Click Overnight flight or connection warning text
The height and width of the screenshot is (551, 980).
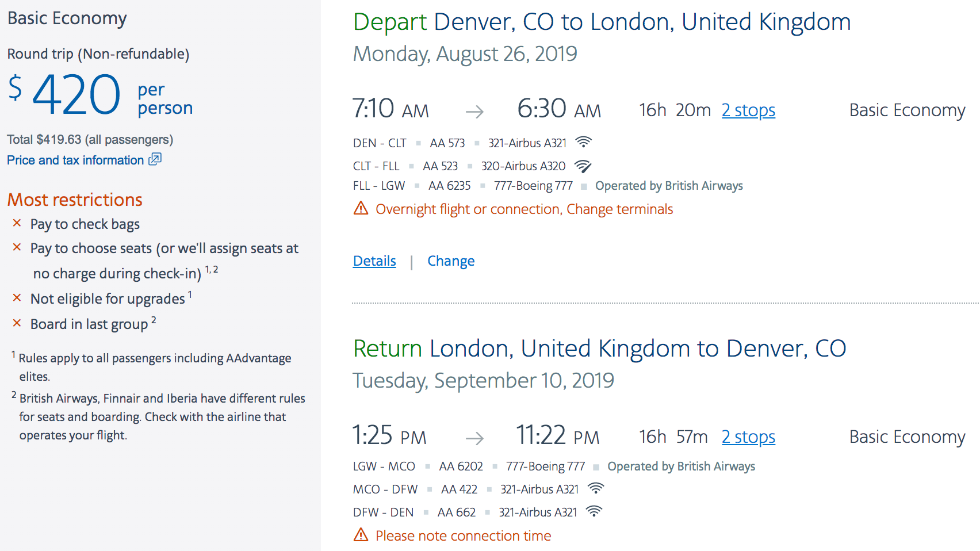click(524, 209)
